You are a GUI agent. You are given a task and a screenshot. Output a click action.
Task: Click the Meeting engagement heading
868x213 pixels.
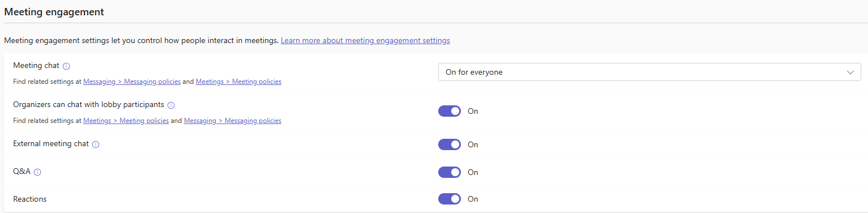click(54, 11)
